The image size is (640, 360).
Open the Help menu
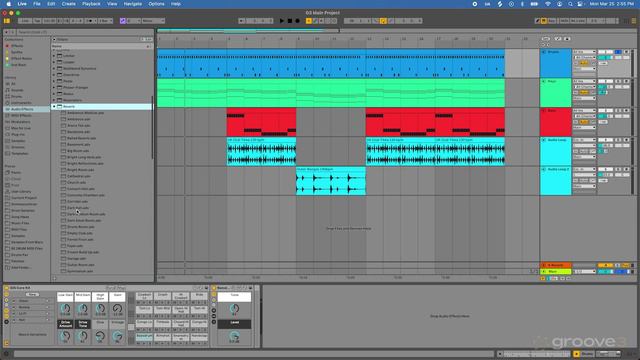click(176, 4)
